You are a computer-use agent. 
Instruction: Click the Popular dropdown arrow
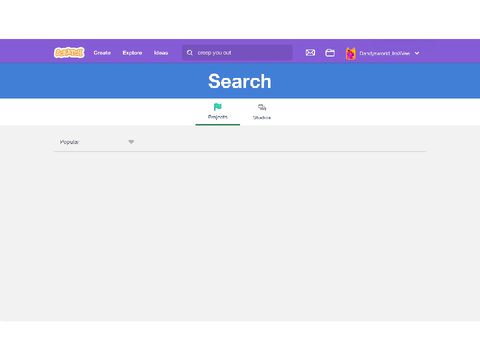click(131, 142)
